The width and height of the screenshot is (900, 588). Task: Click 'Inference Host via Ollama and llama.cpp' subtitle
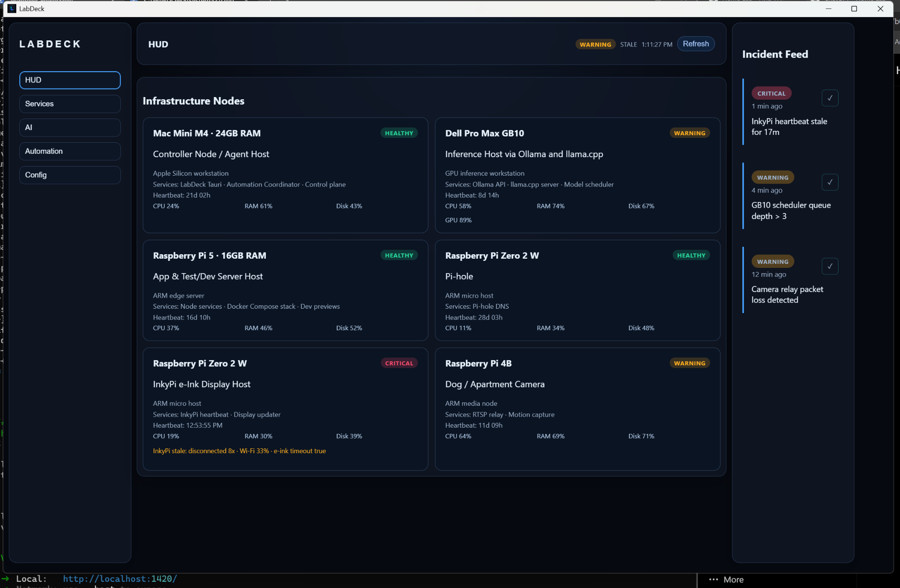click(524, 154)
